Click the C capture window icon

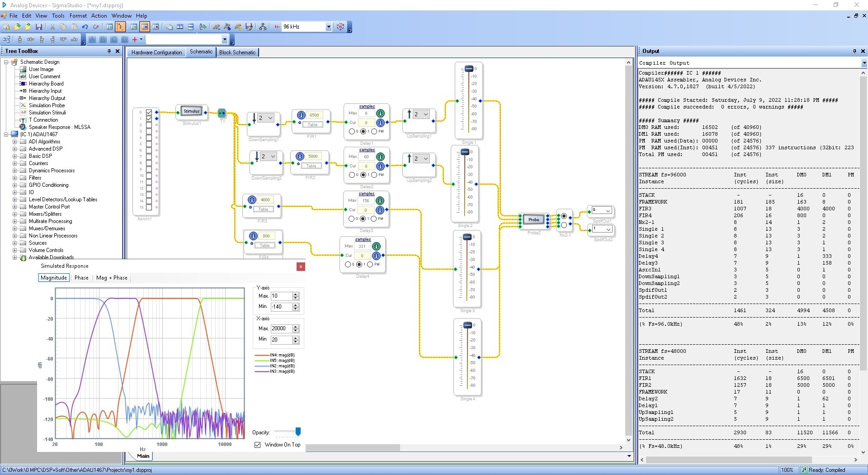tap(114, 39)
